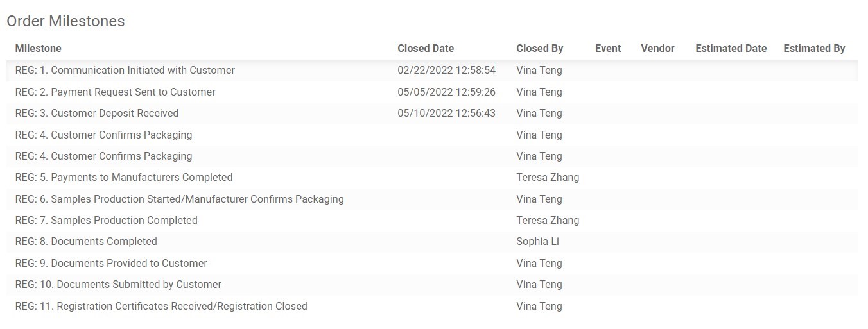The height and width of the screenshot is (329, 868).
Task: Click the Order Milestones heading
Action: pos(65,21)
